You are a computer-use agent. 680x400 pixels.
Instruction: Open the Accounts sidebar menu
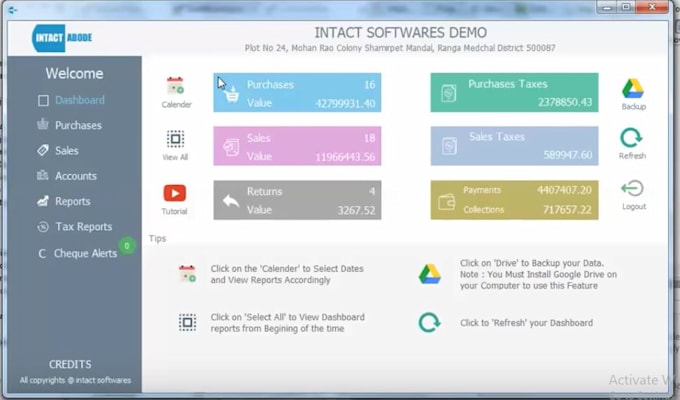pyautogui.click(x=76, y=176)
